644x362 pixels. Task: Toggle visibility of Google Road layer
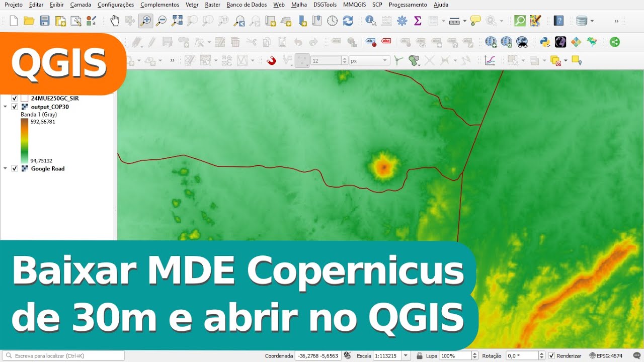[15, 168]
